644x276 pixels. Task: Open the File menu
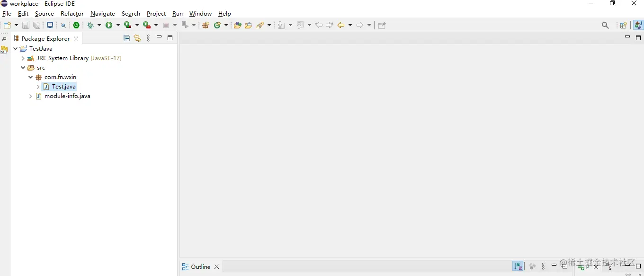coord(7,14)
